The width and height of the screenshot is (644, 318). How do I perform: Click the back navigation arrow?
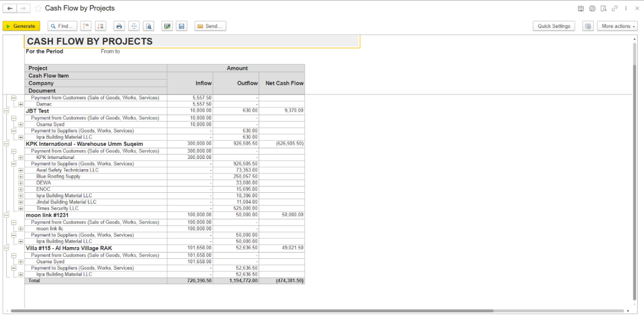[9, 8]
